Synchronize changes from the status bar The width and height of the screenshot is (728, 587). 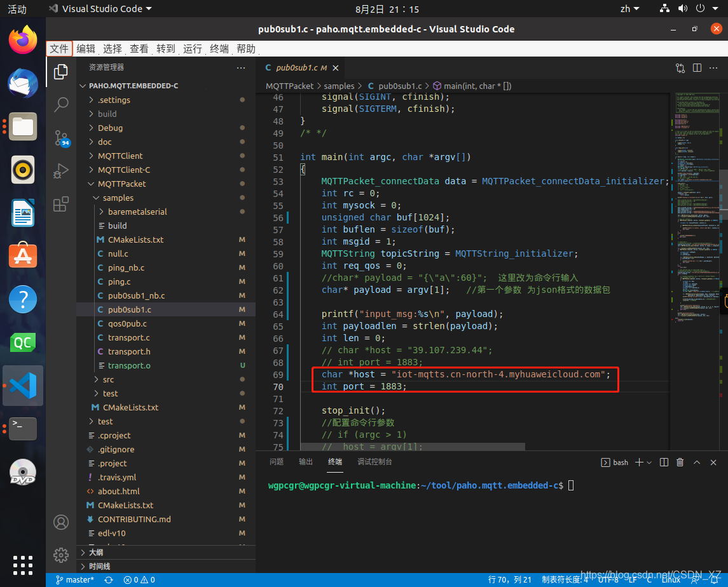click(x=109, y=579)
